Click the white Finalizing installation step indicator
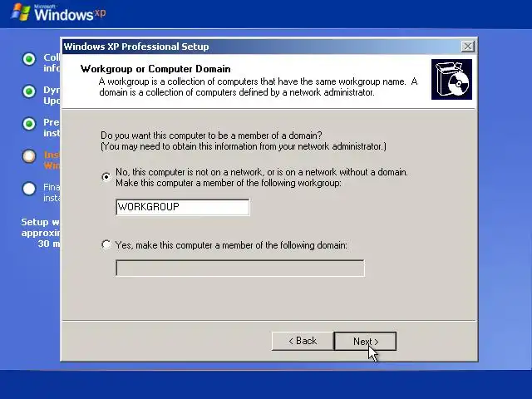532x399 pixels. (29, 189)
